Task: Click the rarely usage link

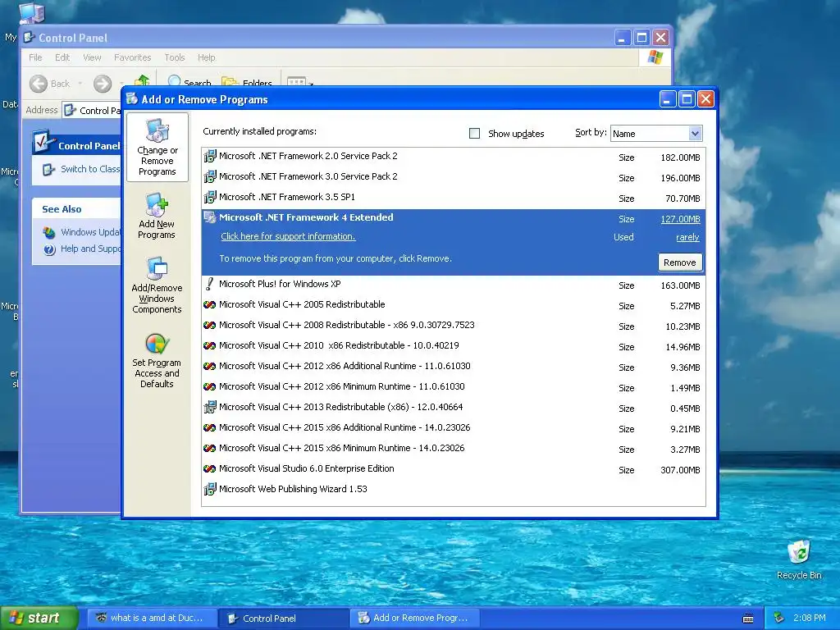Action: click(x=688, y=237)
